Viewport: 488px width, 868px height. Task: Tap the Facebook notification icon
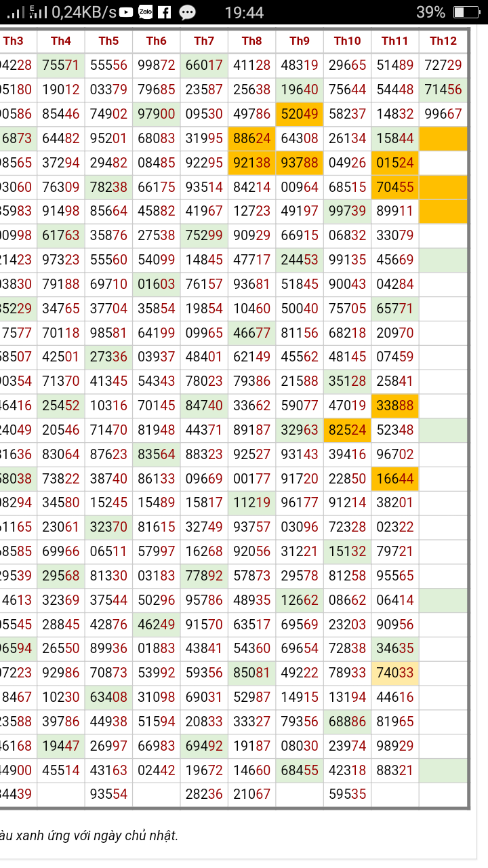click(x=164, y=12)
